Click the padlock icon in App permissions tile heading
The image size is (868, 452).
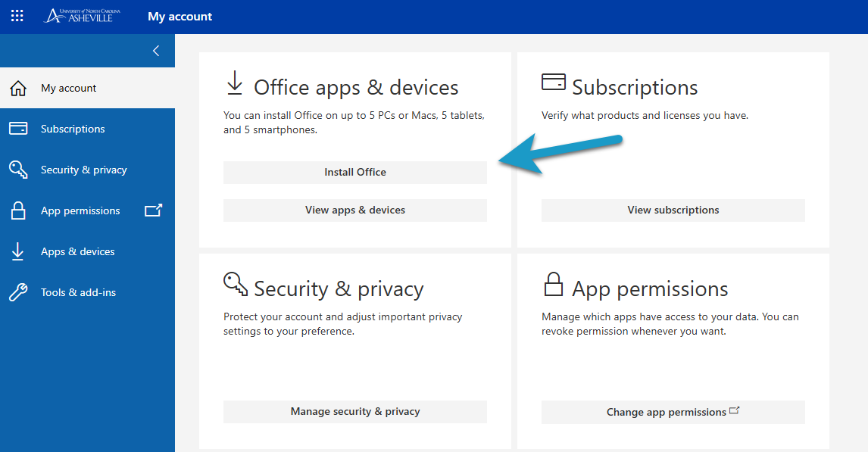coord(553,284)
